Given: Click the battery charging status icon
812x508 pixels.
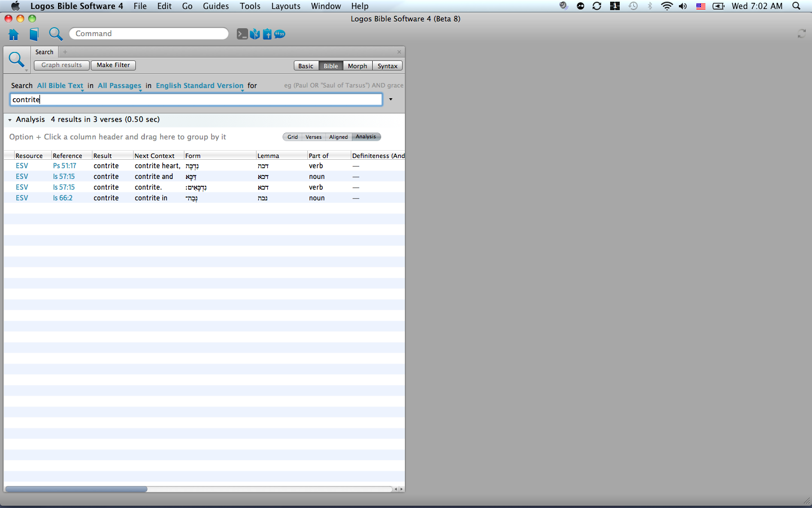Looking at the screenshot, I should (718, 6).
